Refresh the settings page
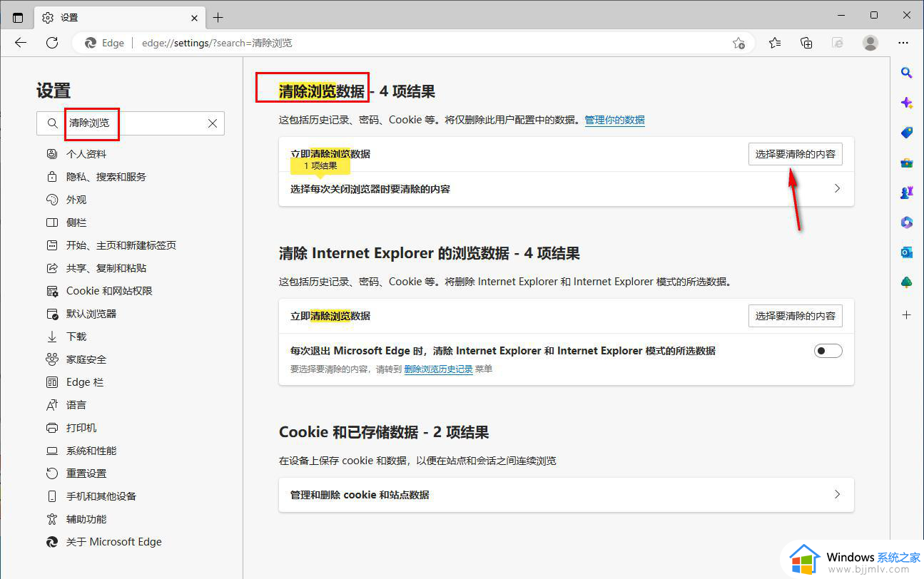The image size is (924, 579). (52, 43)
